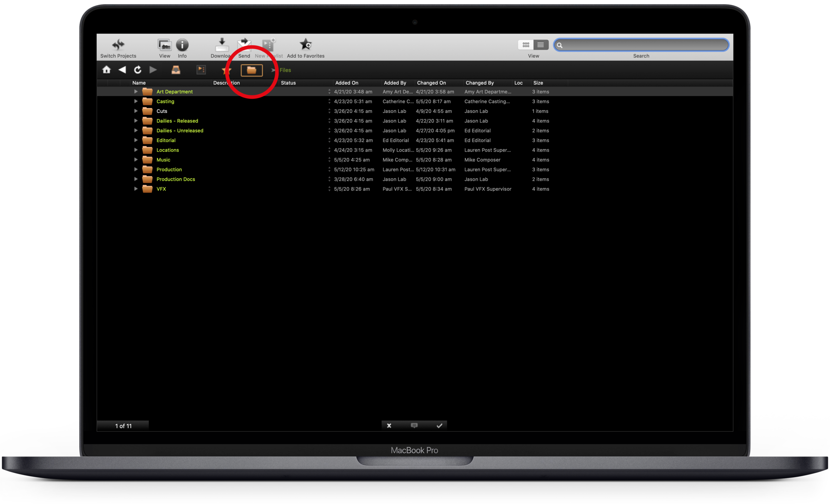Open the Info panel icon
The height and width of the screenshot is (504, 830).
(182, 45)
